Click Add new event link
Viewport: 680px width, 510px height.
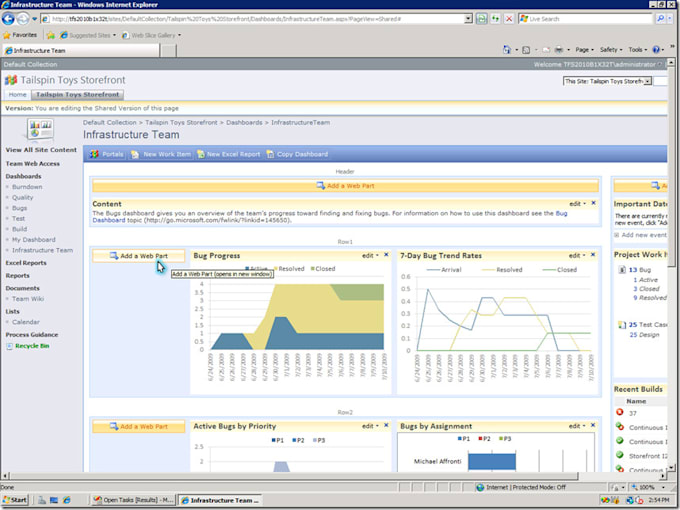(644, 235)
